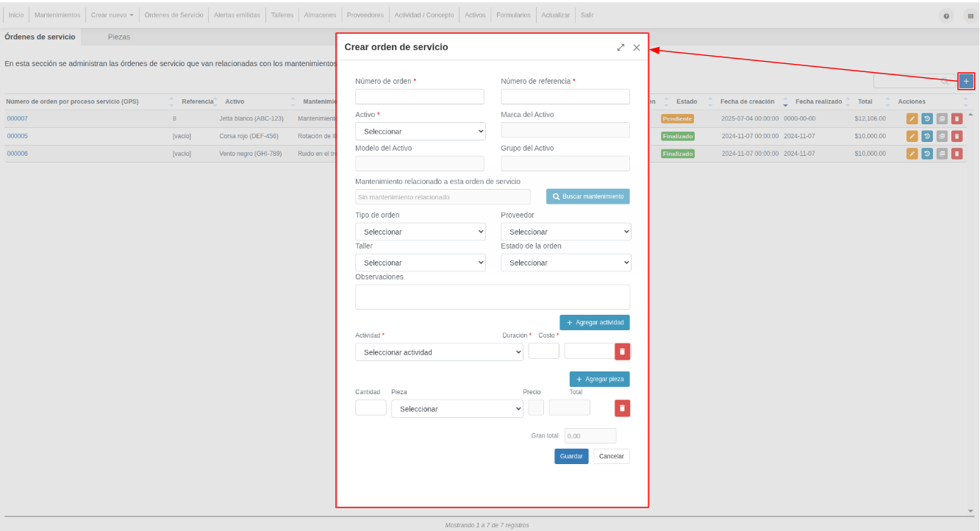Delete order 000005 using trash icon
This screenshot has height=531, width=980.
click(x=956, y=136)
